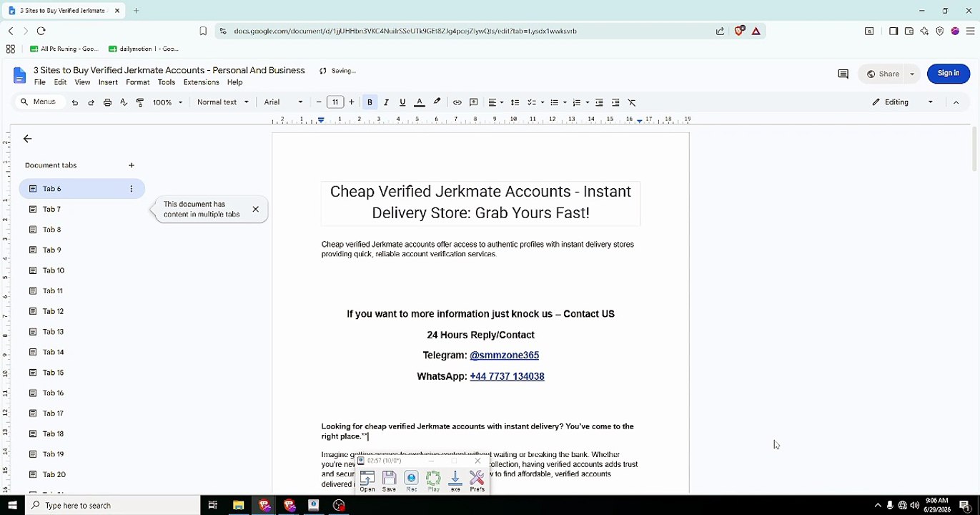Dismiss the multiple tabs tooltip
The image size is (980, 515).
coord(255,210)
